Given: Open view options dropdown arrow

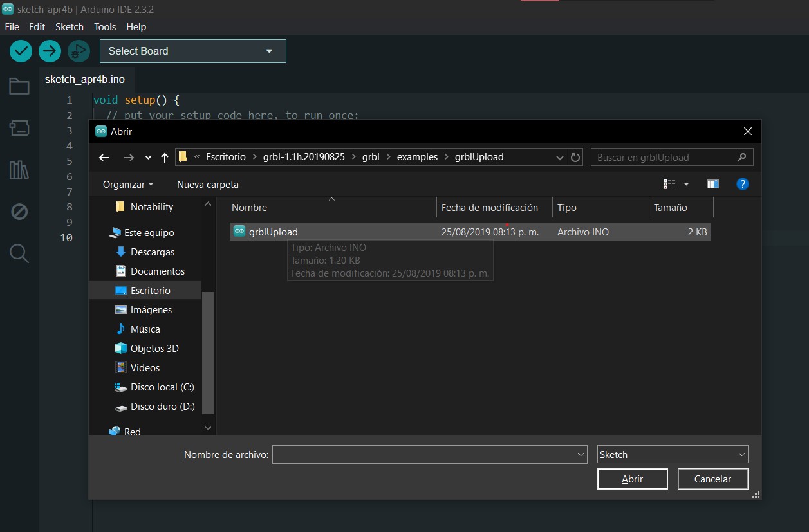Looking at the screenshot, I should (686, 184).
